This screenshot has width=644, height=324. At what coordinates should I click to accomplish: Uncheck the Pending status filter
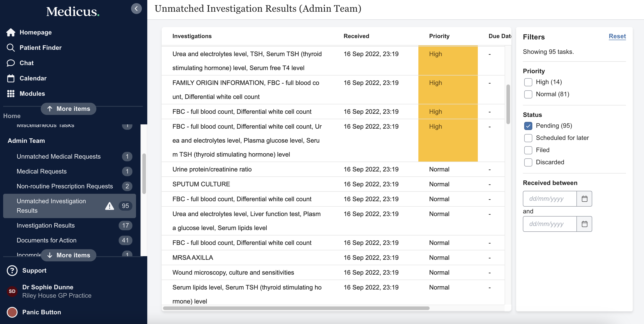pos(528,126)
